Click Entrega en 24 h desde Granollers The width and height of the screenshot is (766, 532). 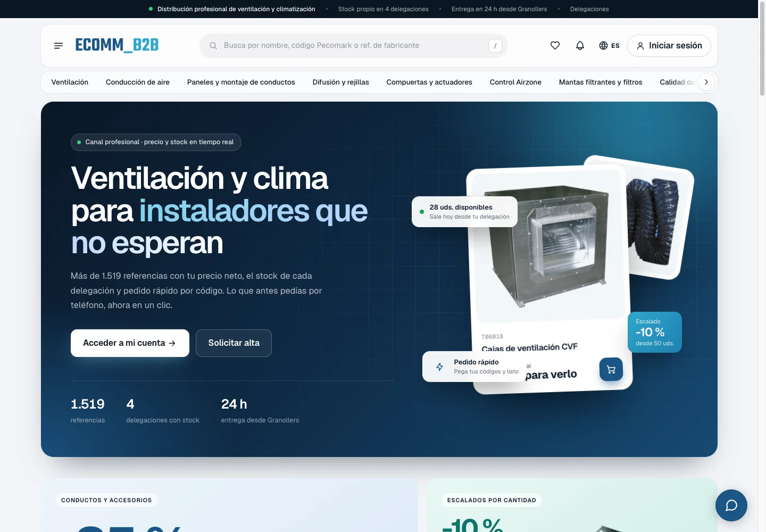click(x=499, y=9)
